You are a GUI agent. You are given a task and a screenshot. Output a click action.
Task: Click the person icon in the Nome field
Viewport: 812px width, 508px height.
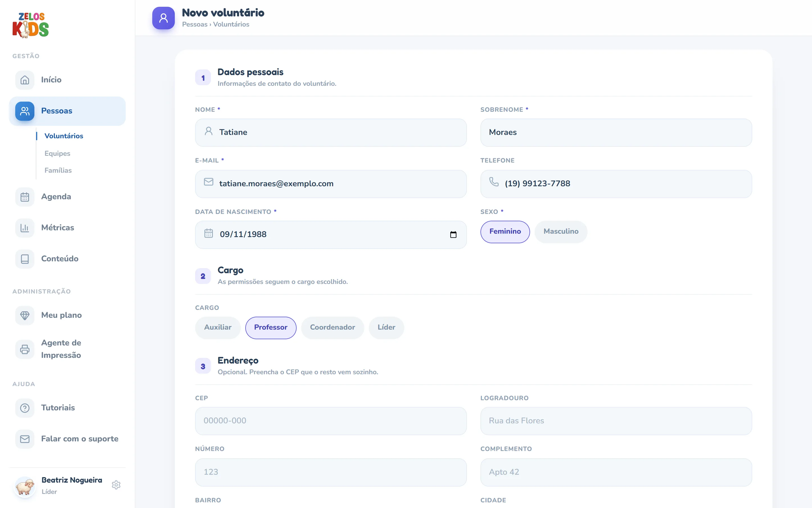[209, 131]
